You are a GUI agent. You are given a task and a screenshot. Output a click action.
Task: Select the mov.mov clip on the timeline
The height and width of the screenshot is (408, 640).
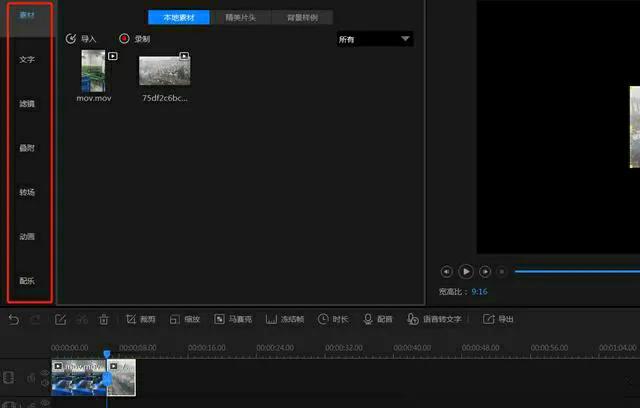point(79,378)
